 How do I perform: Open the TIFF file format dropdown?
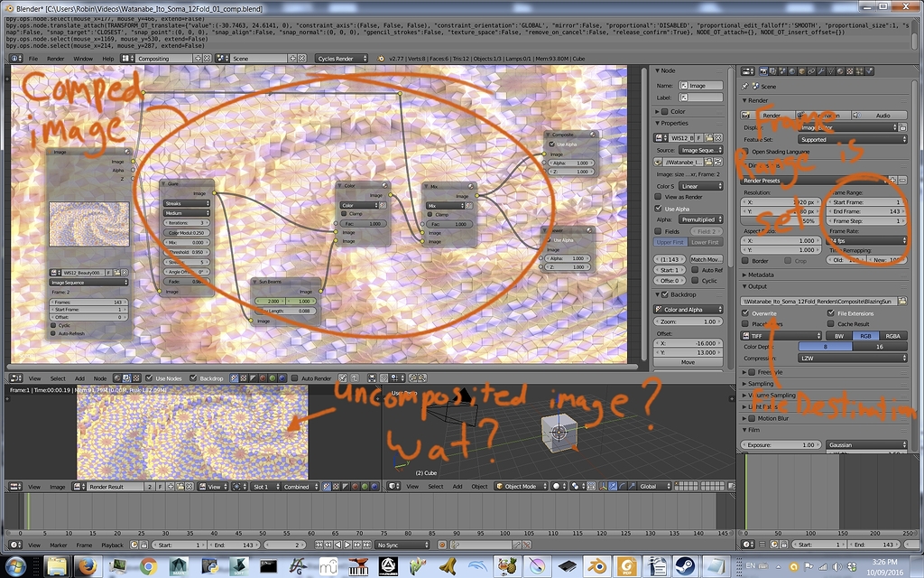coord(781,336)
